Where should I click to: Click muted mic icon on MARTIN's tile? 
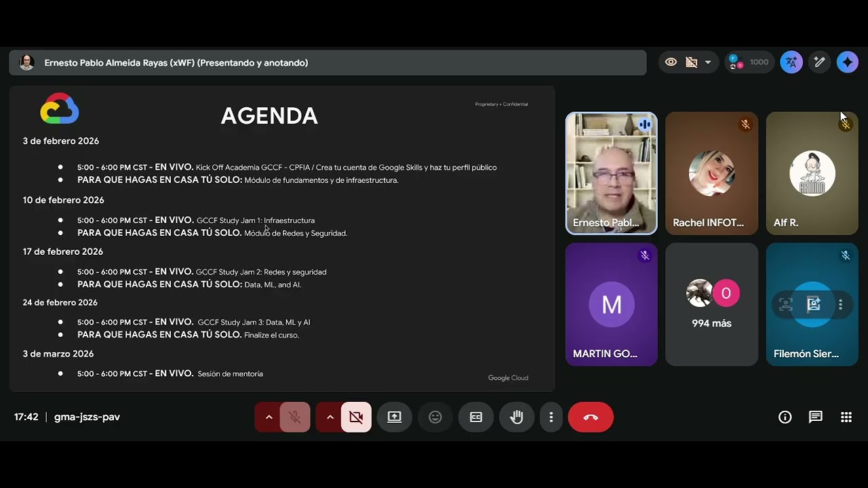(645, 256)
